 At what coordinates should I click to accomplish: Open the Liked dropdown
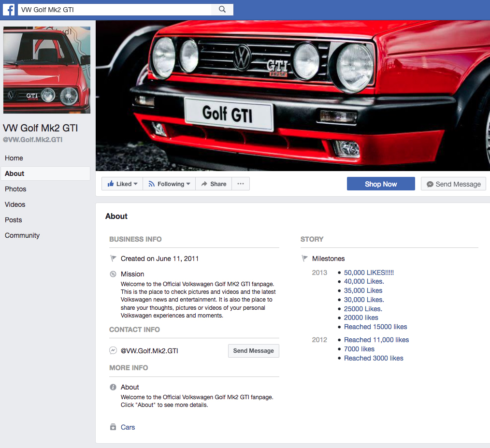point(122,184)
